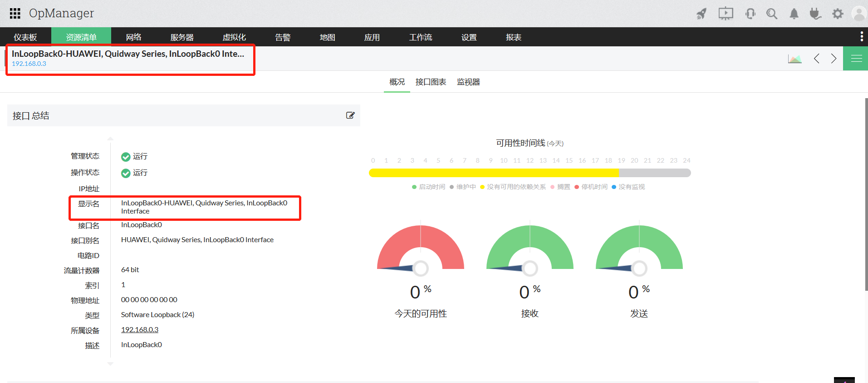Open the 应用 menu

coord(372,37)
